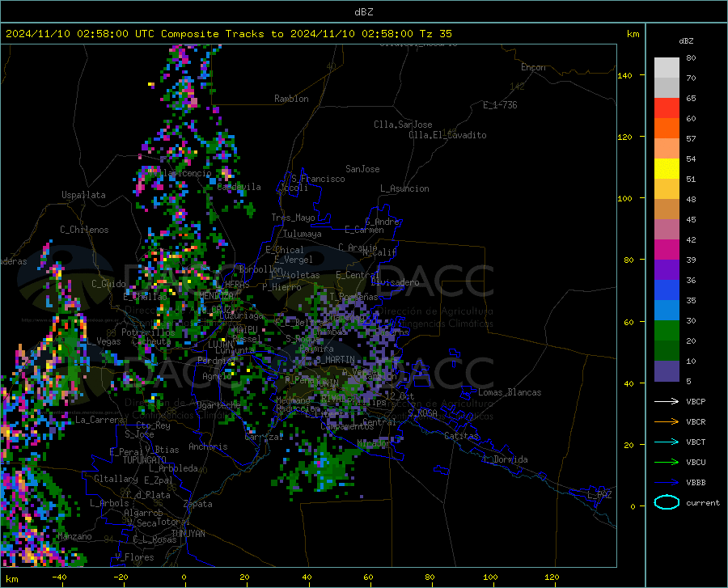Click the 0 km vertical axis tick

633,506
